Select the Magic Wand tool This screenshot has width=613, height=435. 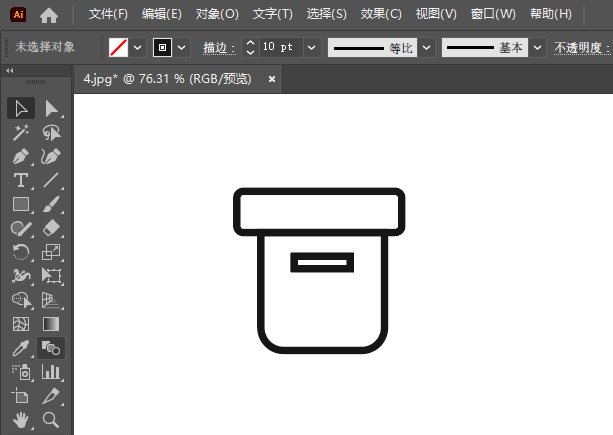[21, 132]
